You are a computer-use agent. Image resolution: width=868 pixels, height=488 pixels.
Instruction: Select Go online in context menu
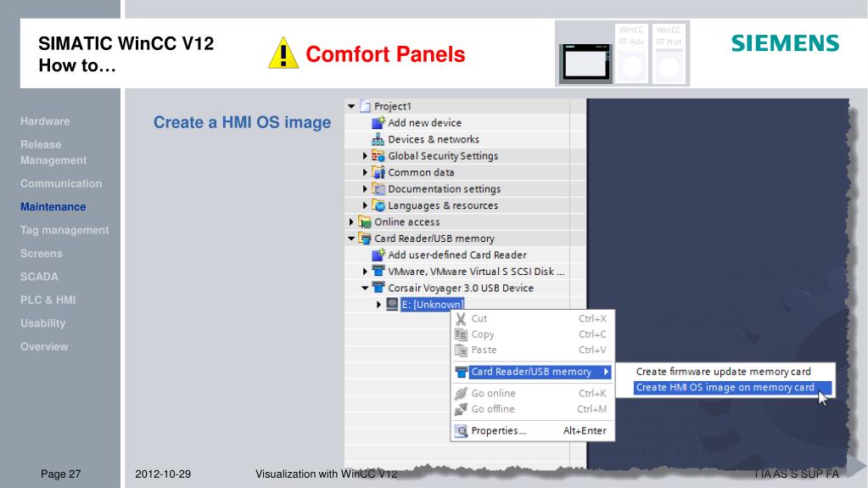coord(532,393)
